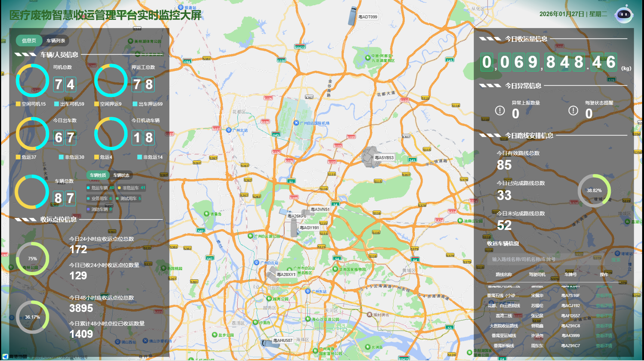Click the 高德地图 logo
The width and height of the screenshot is (644, 361).
(x=15, y=357)
